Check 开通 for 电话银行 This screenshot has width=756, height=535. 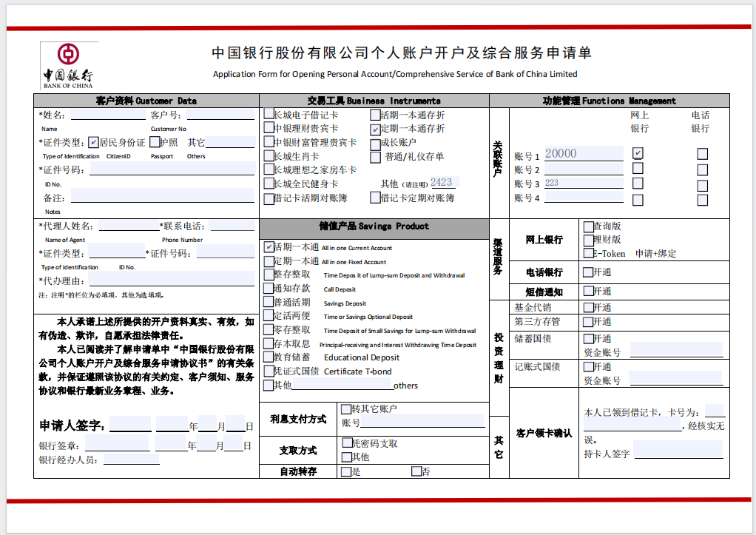pyautogui.click(x=588, y=272)
